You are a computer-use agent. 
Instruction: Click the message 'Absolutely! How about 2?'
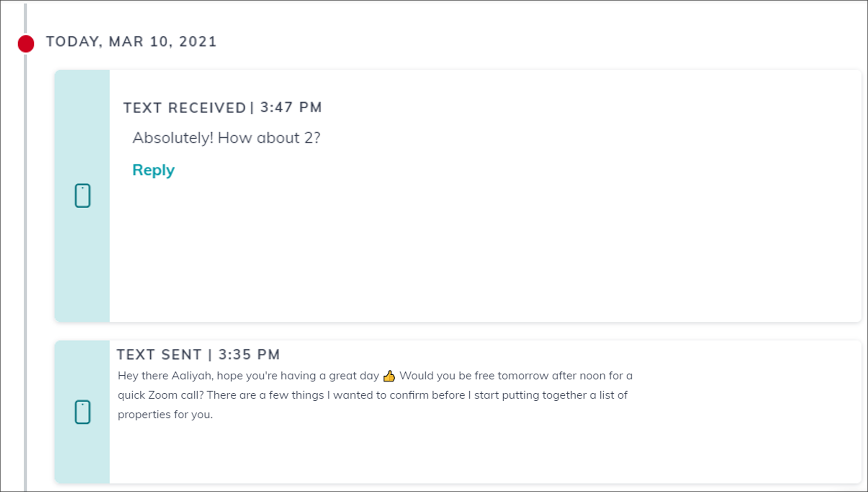coord(226,137)
